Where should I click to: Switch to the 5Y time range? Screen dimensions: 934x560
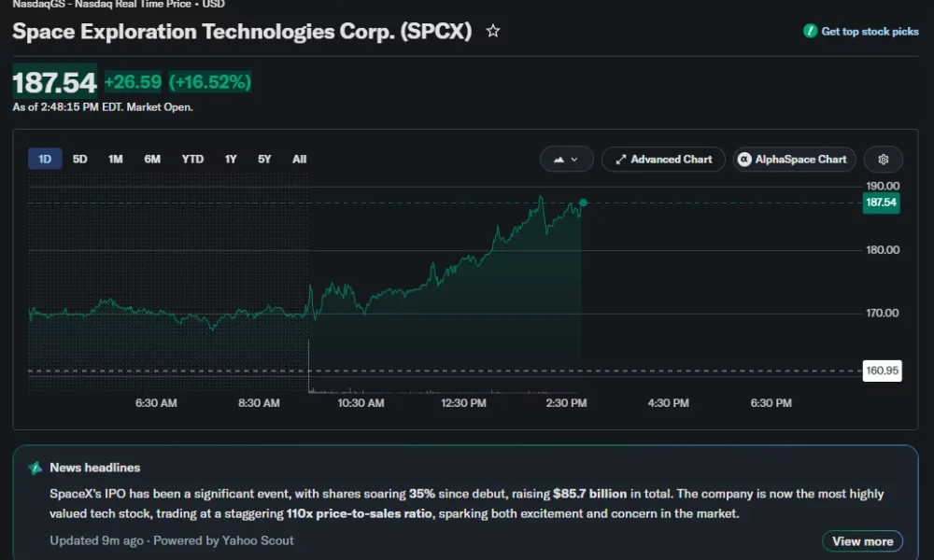click(x=264, y=160)
